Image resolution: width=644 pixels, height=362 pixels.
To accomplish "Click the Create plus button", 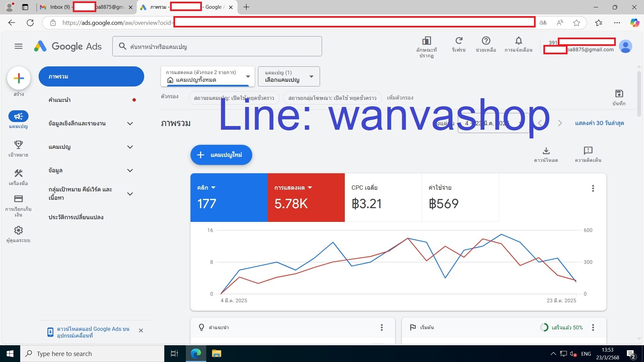I will point(19,78).
